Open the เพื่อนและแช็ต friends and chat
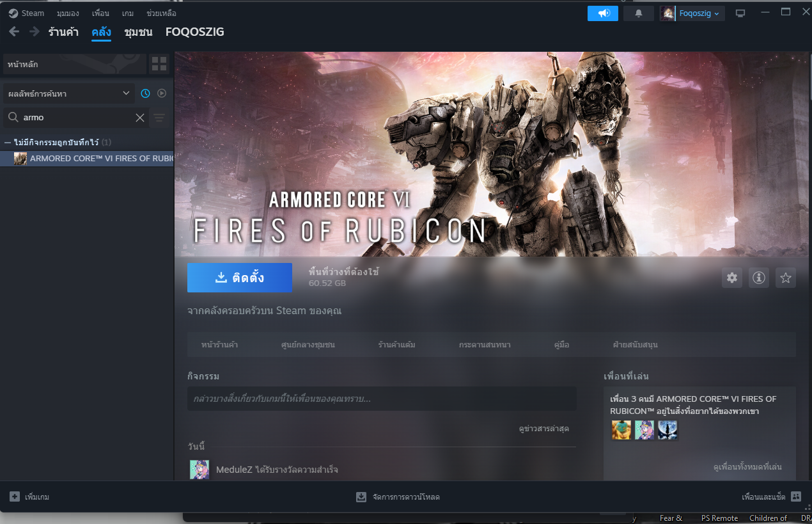Image resolution: width=812 pixels, height=524 pixels. coord(771,496)
